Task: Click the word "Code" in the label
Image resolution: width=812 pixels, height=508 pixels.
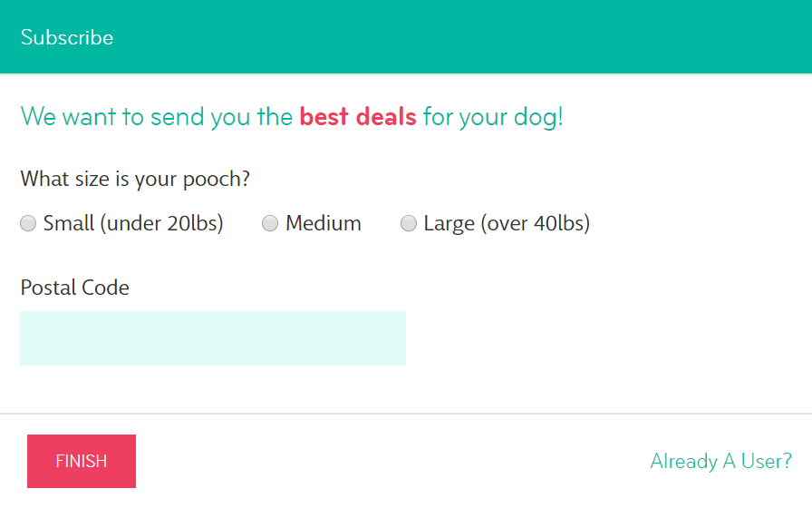Action: 105,288
